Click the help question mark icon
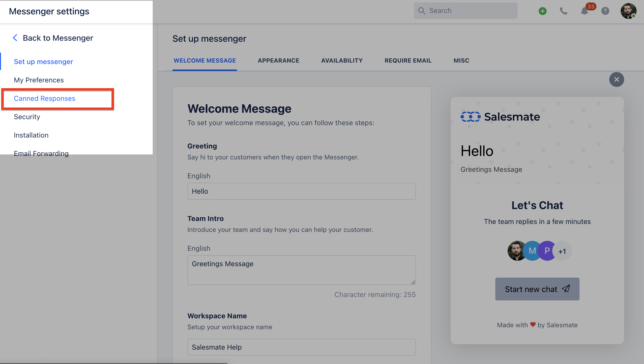644x364 pixels. (605, 11)
